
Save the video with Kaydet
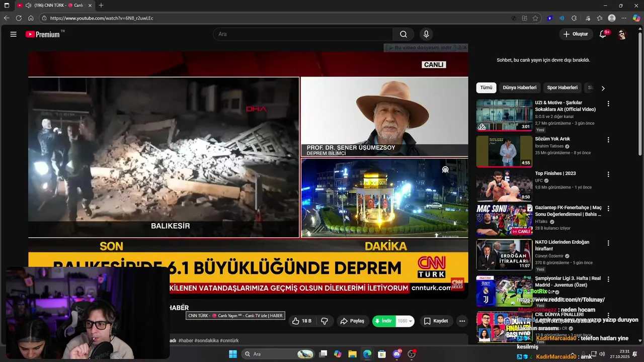(x=436, y=321)
